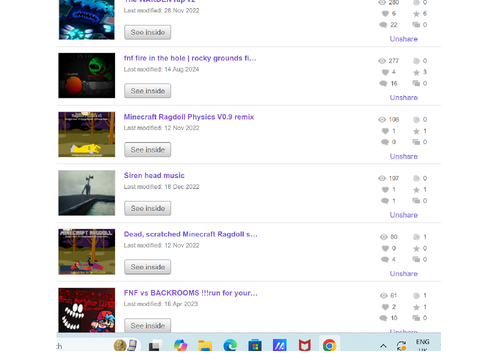Open Microsoft Edge from the taskbar
The image size is (480, 360).
click(230, 345)
